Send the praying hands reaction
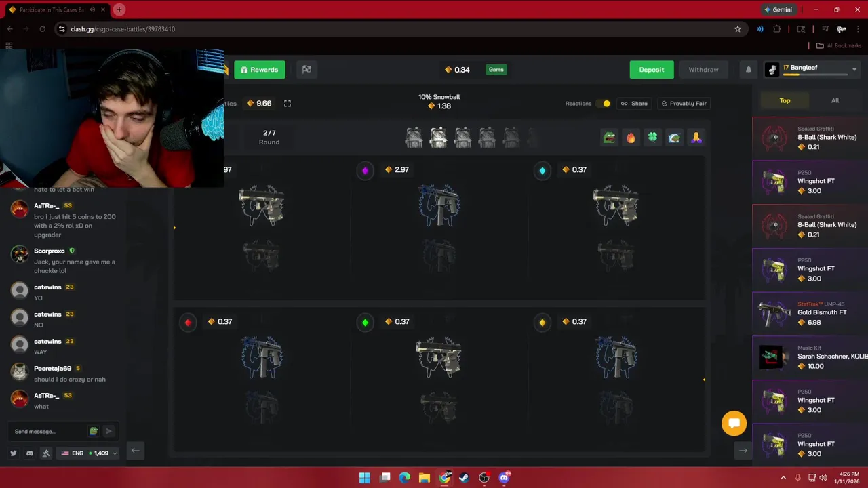 pyautogui.click(x=696, y=138)
